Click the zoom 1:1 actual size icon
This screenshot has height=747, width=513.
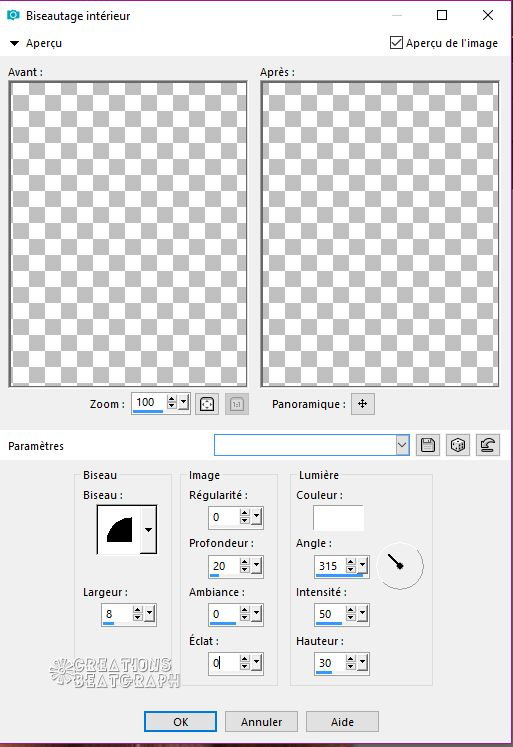pyautogui.click(x=237, y=404)
